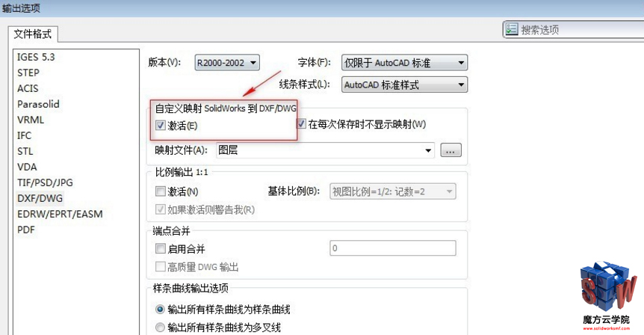Enable 启用合并 checkbox
Screen dimensions: 644x335
(160, 248)
